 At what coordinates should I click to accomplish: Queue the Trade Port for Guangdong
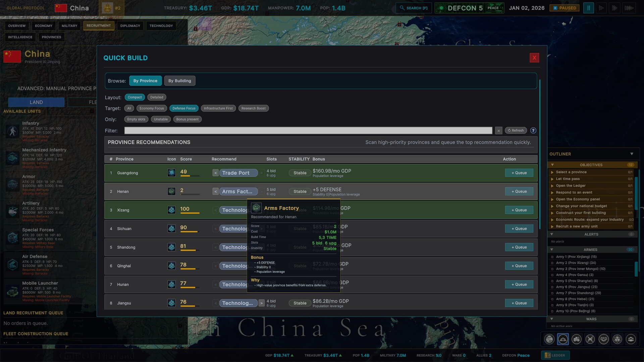[519, 173]
